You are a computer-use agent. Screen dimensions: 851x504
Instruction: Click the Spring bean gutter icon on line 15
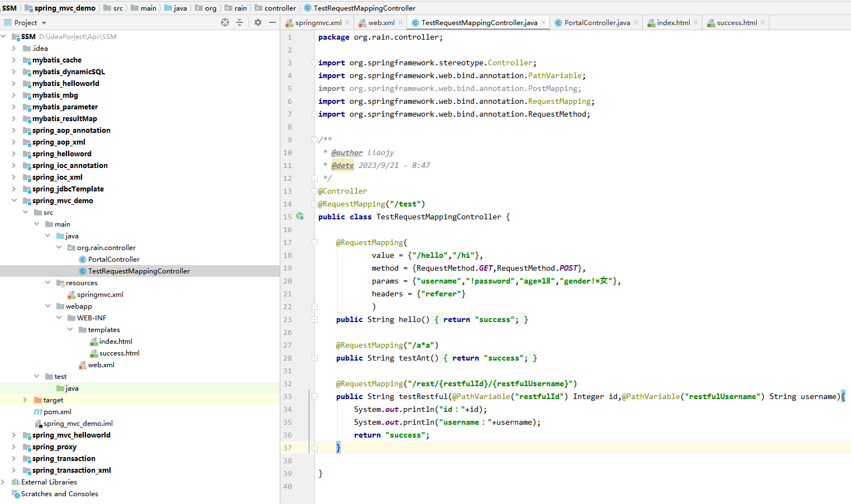point(300,217)
